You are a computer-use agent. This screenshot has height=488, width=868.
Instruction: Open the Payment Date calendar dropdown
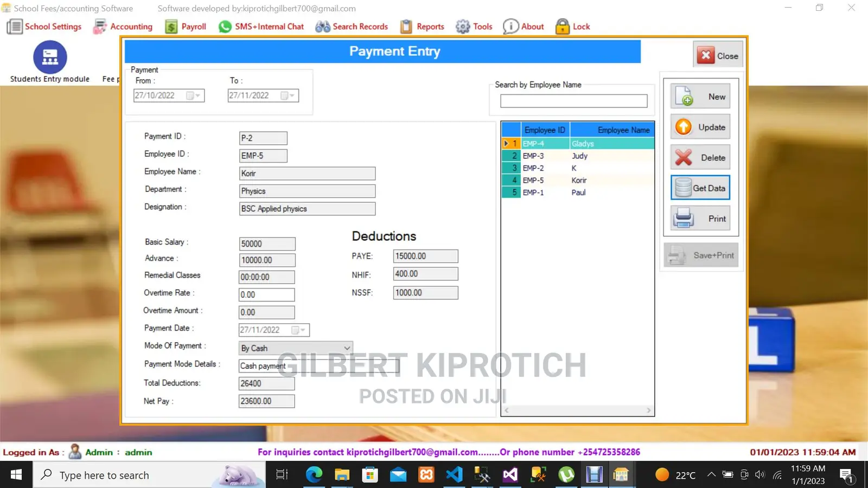coord(299,330)
